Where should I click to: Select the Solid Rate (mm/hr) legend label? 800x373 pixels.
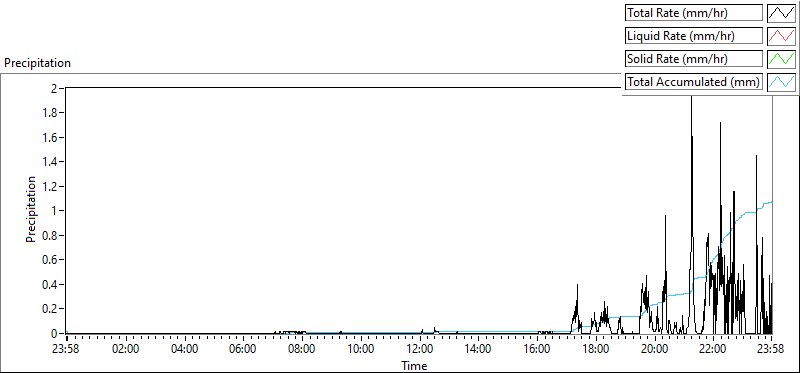pos(694,59)
